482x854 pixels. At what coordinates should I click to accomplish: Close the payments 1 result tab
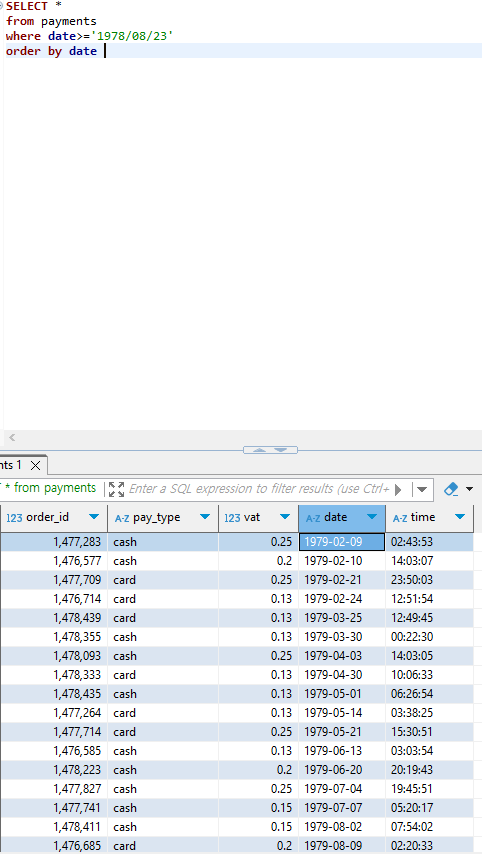(35, 466)
